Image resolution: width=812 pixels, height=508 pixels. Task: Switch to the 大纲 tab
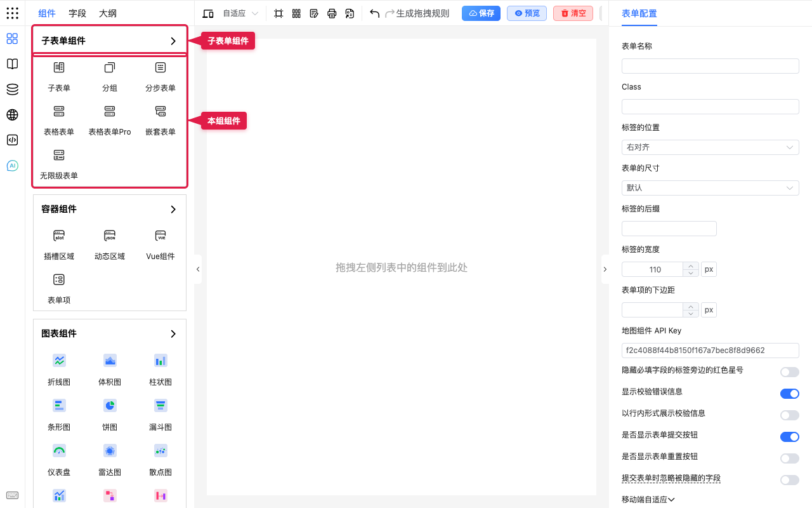pyautogui.click(x=108, y=13)
